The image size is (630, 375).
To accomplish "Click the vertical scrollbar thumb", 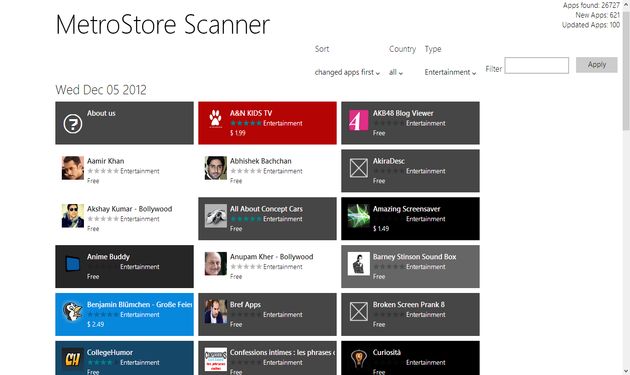I will (626, 70).
